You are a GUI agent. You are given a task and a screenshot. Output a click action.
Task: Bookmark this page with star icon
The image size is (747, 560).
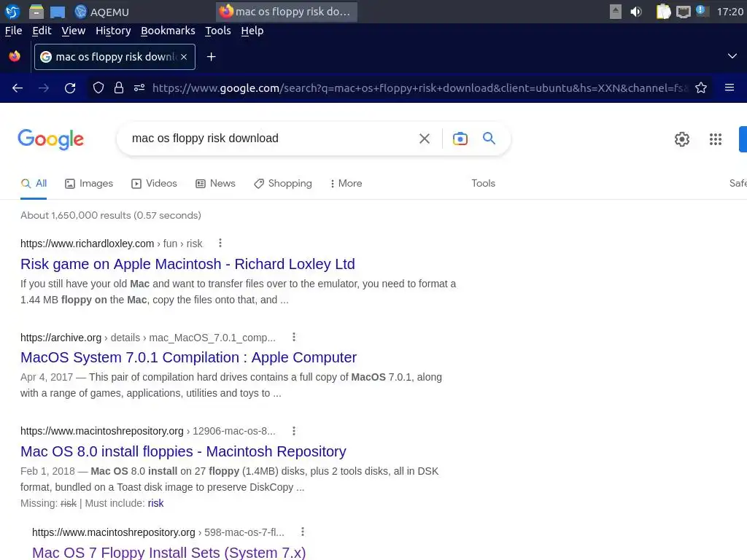(701, 87)
